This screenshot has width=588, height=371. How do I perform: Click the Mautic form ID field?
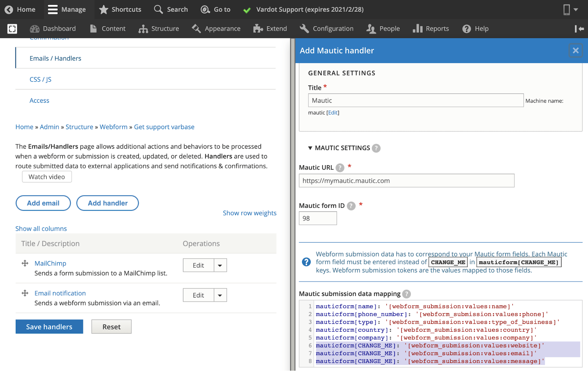pos(318,218)
